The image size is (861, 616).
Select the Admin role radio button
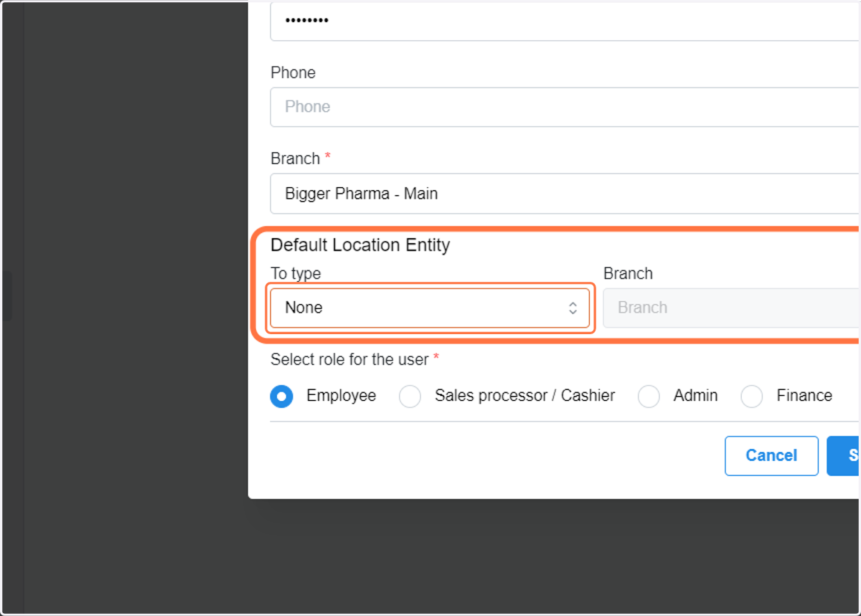pyautogui.click(x=649, y=396)
